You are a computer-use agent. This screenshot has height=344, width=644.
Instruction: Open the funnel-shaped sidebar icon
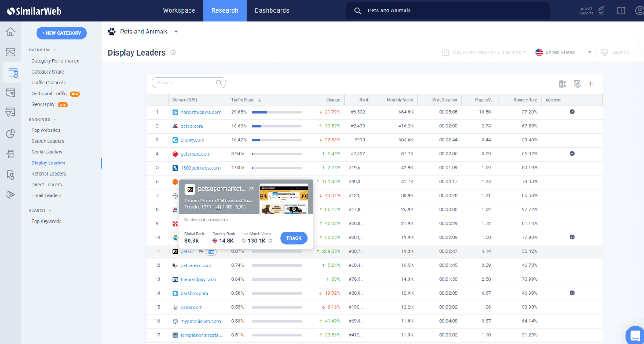pyautogui.click(x=10, y=112)
